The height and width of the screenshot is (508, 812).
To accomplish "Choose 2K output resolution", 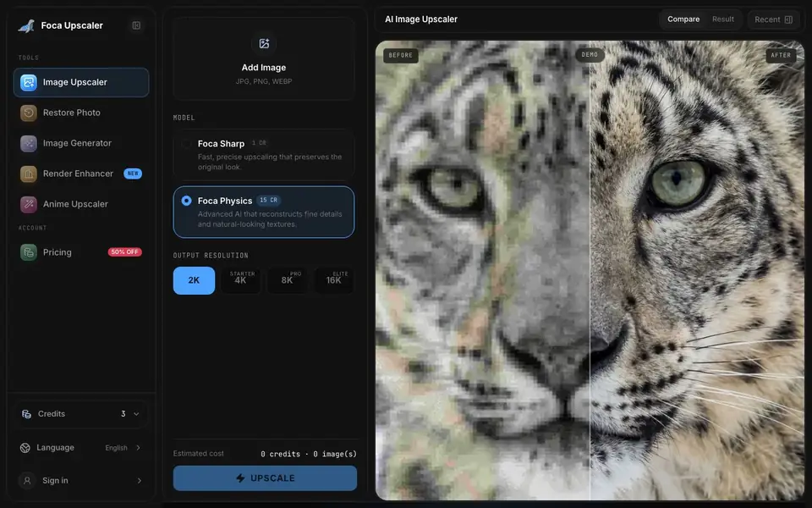I will pyautogui.click(x=194, y=280).
